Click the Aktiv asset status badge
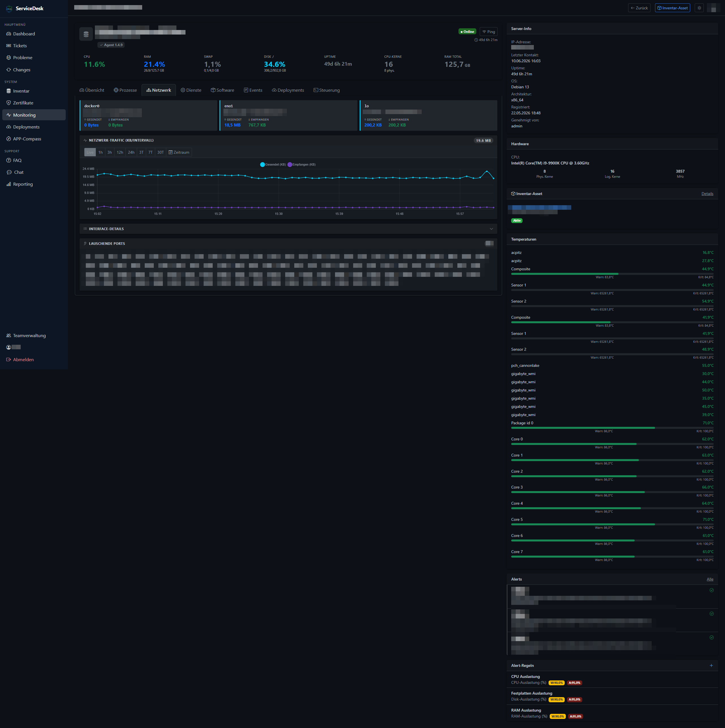Viewport: 725px width, 728px height. pyautogui.click(x=517, y=221)
